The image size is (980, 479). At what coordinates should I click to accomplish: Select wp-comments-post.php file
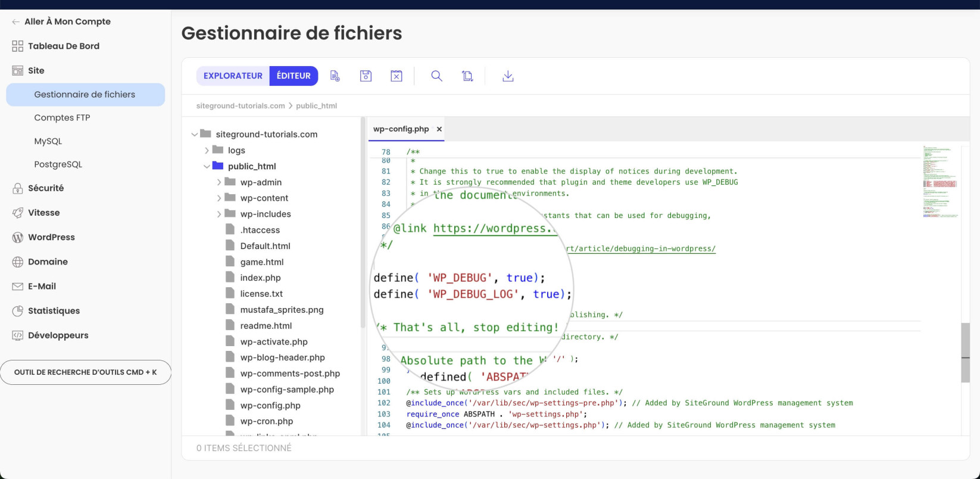(290, 374)
